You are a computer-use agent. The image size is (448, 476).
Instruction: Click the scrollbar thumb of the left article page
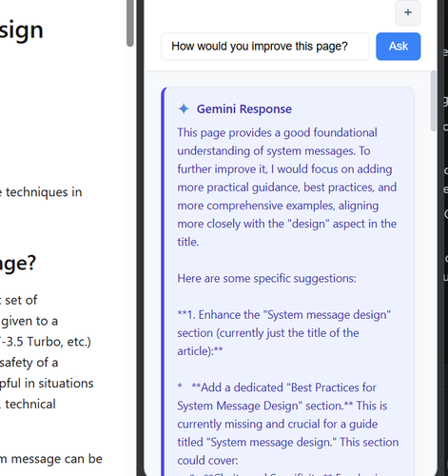coord(129,23)
